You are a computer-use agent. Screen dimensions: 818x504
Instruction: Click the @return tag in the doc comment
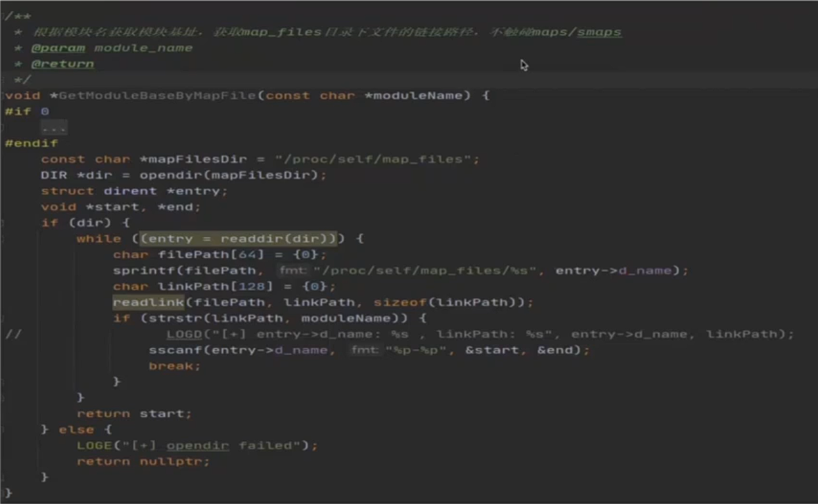click(x=63, y=64)
